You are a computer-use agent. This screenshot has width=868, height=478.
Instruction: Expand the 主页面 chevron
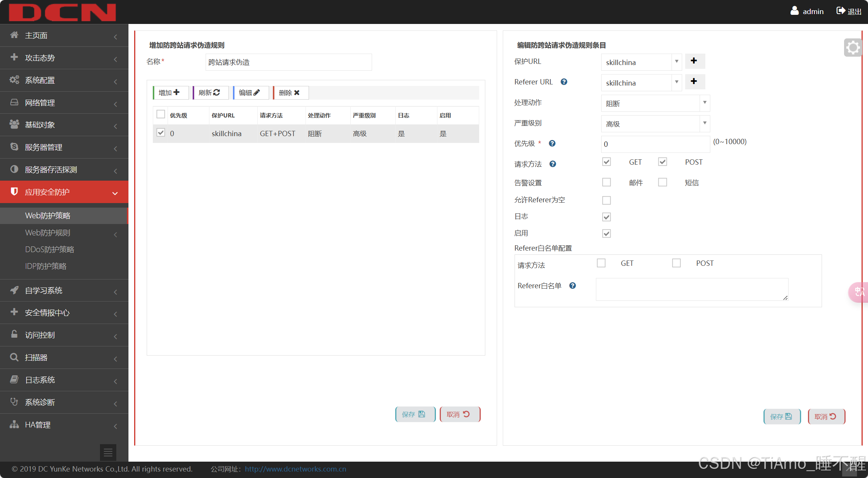coord(116,37)
